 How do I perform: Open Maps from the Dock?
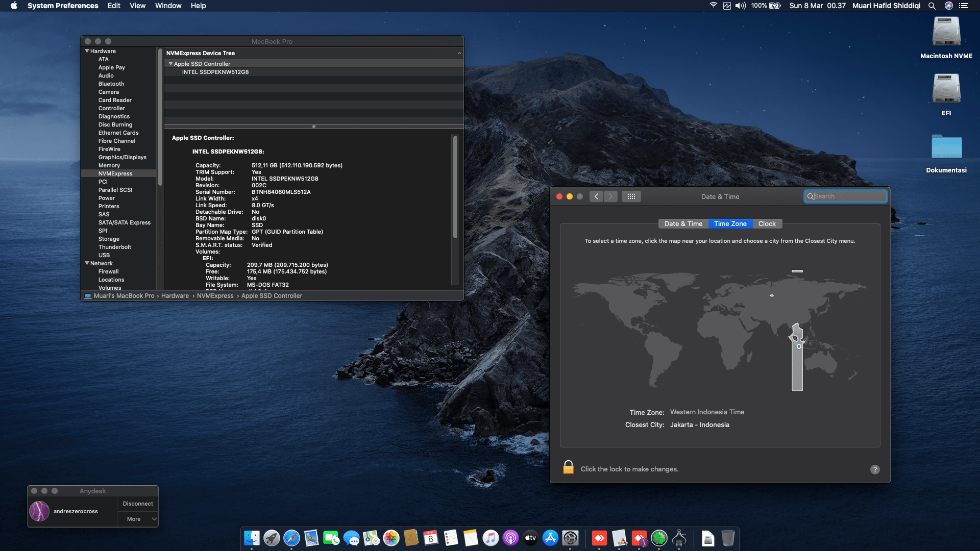pyautogui.click(x=370, y=539)
